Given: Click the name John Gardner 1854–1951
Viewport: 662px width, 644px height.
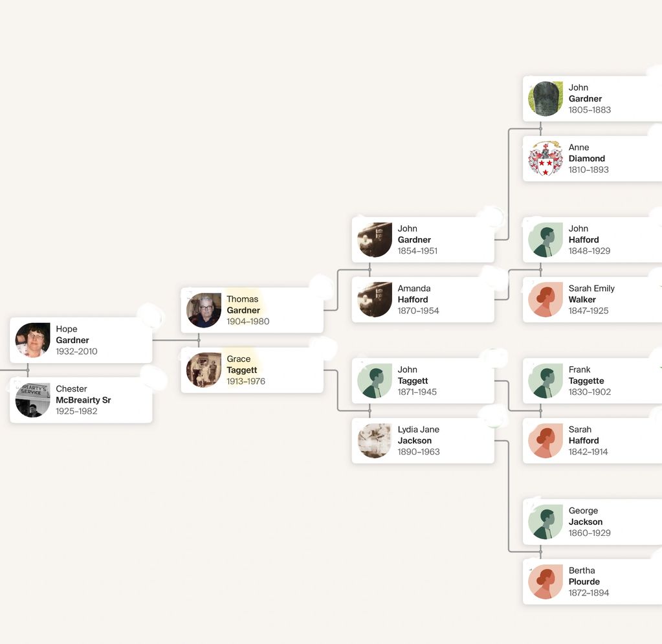Looking at the screenshot, I should (414, 234).
